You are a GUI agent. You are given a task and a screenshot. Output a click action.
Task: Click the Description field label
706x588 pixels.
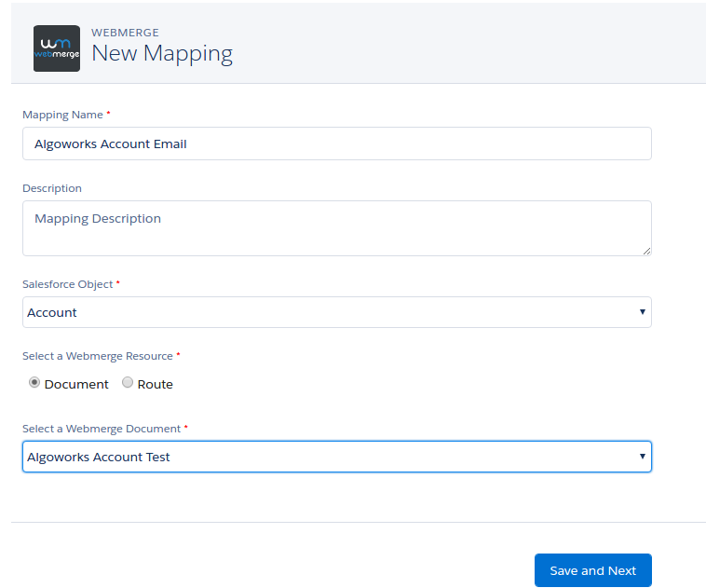tap(52, 188)
